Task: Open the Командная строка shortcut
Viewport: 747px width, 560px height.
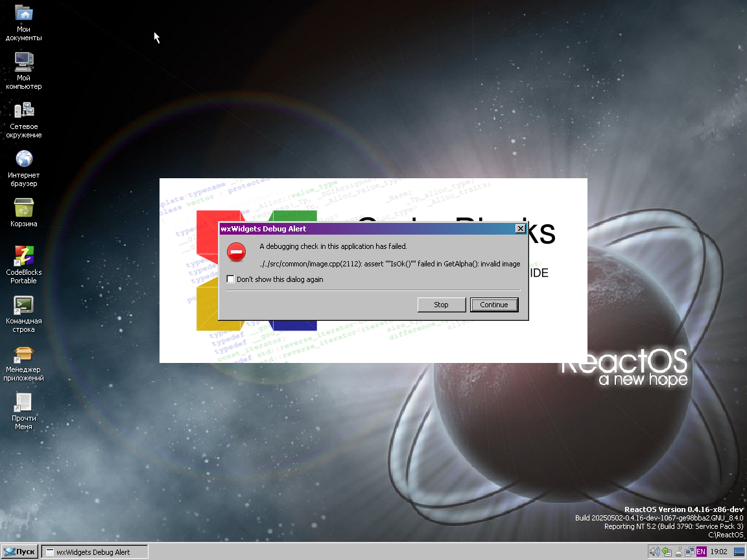Action: (23, 314)
